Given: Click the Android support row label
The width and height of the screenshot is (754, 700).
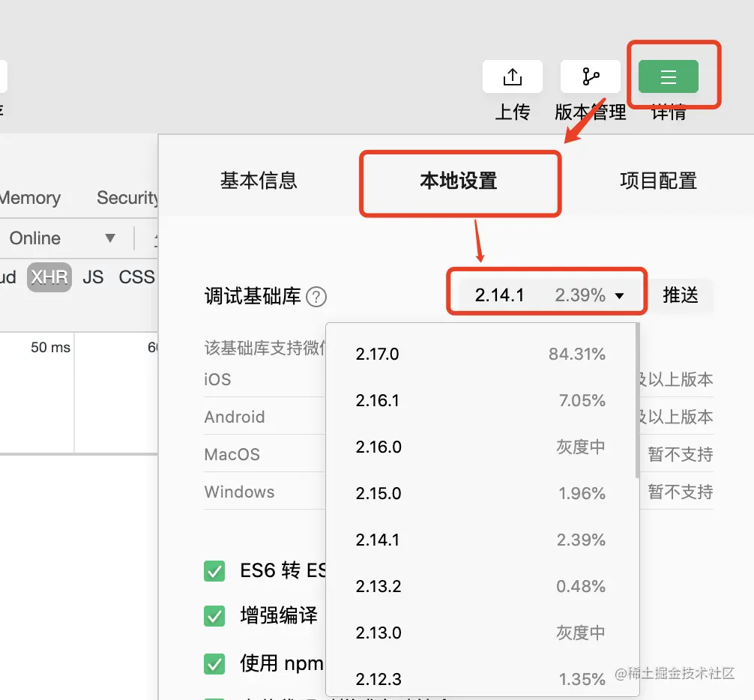Looking at the screenshot, I should [235, 417].
